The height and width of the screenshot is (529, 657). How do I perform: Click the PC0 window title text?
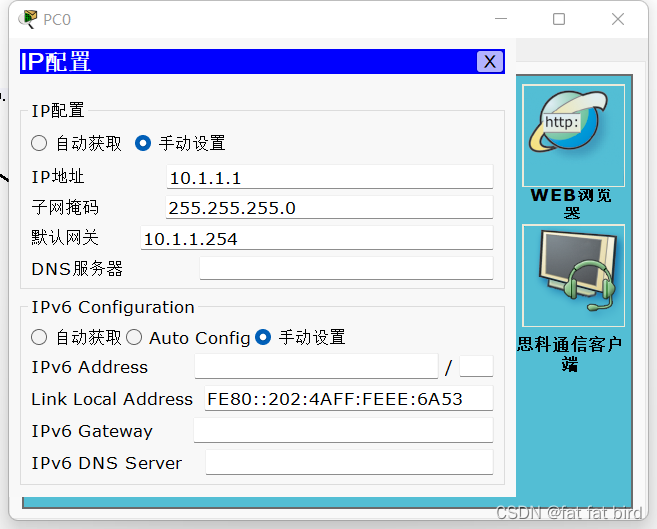click(57, 20)
